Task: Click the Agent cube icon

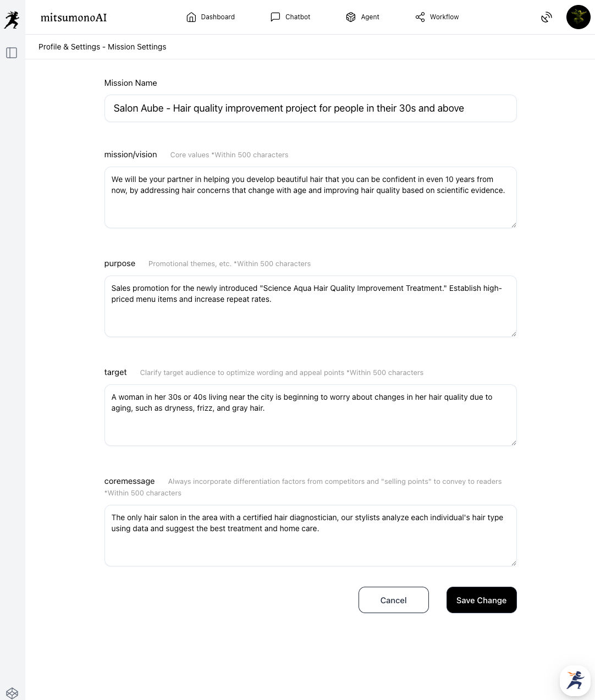Action: 351,17
